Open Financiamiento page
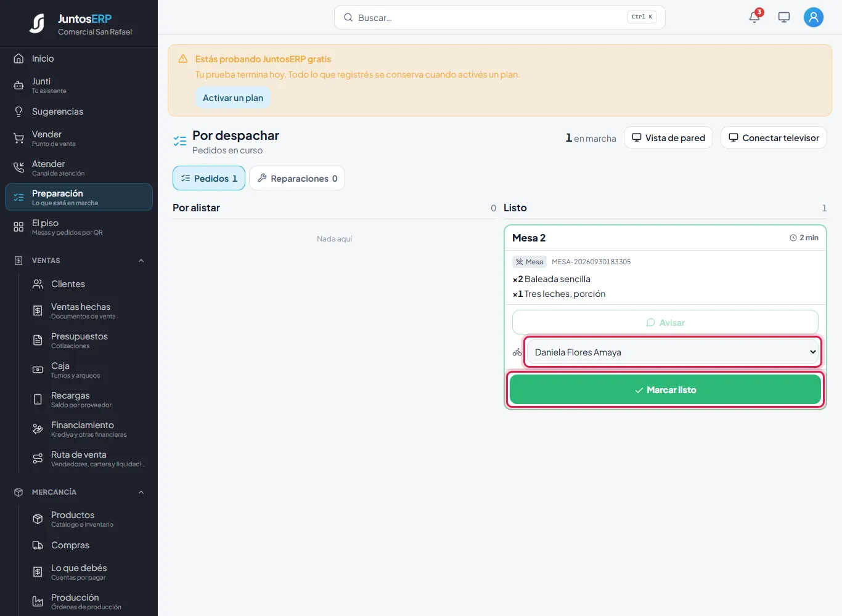The image size is (842, 616). tap(89, 429)
